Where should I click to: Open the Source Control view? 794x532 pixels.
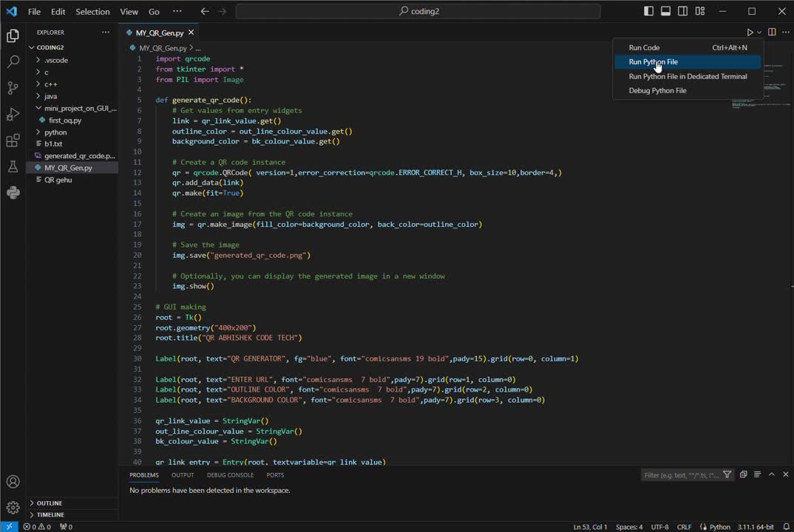coord(13,88)
